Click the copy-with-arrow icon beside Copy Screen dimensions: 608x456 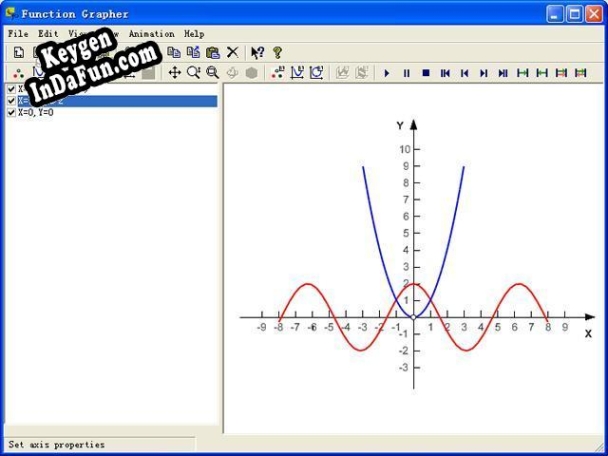[193, 52]
